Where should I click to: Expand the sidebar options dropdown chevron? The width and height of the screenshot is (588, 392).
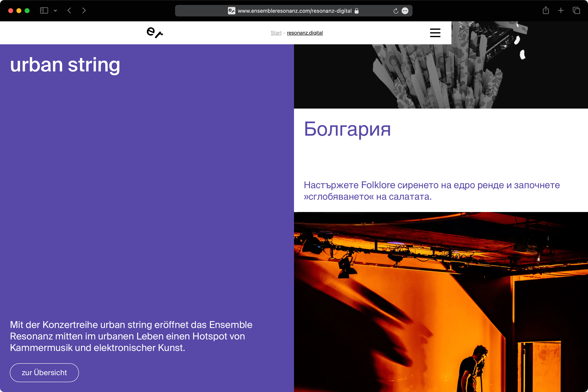pos(55,10)
